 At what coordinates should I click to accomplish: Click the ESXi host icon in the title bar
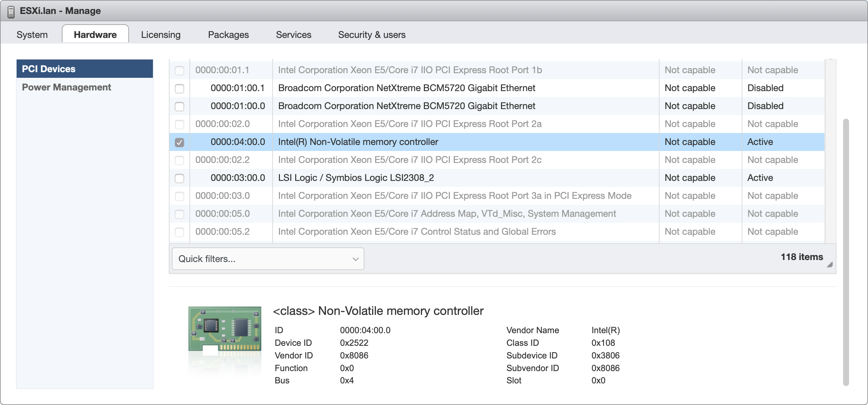pos(11,11)
